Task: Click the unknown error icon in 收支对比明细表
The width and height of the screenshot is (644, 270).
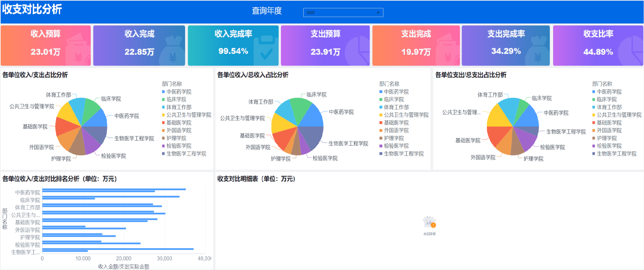Action: pos(429,222)
